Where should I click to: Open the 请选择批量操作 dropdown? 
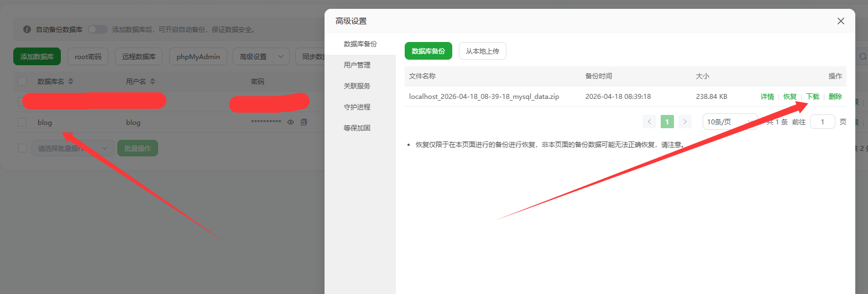point(72,148)
